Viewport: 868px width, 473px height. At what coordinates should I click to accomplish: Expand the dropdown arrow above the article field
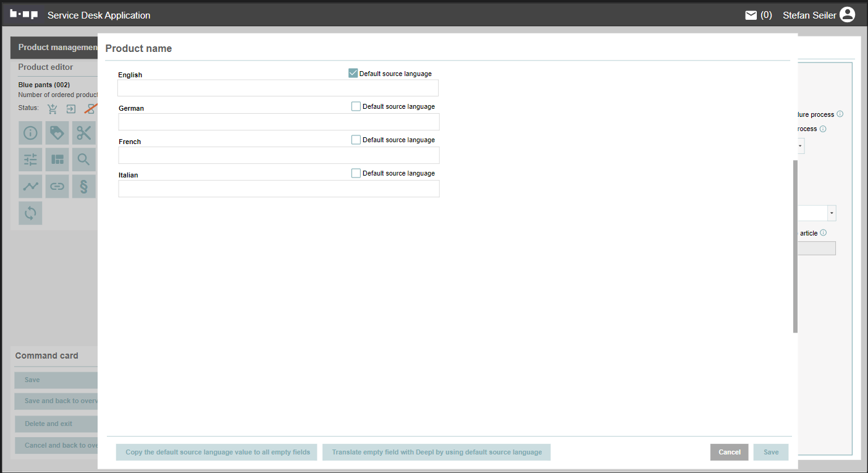(x=832, y=213)
